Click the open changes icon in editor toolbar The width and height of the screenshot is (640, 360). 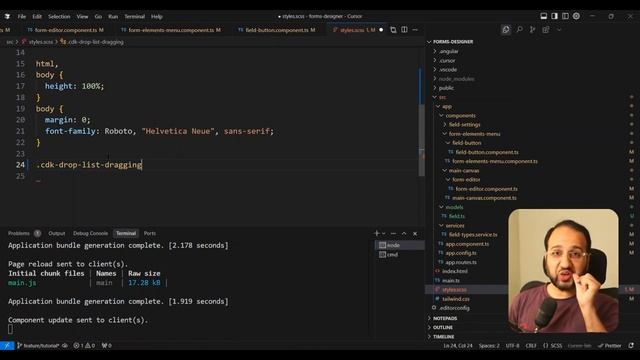point(393,30)
